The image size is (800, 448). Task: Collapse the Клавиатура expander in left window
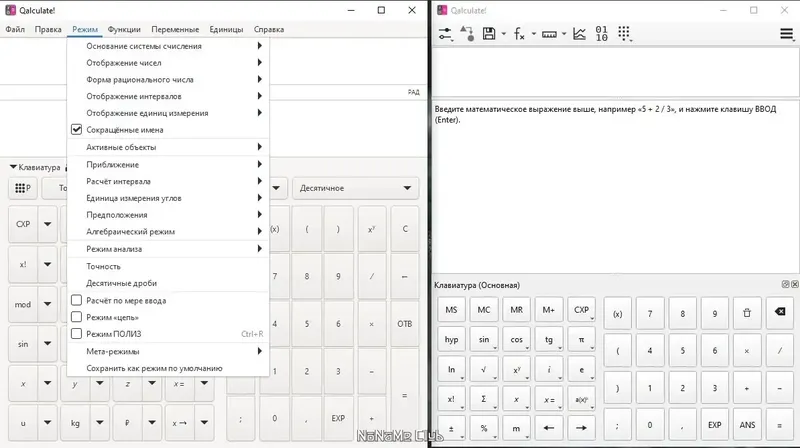click(13, 167)
